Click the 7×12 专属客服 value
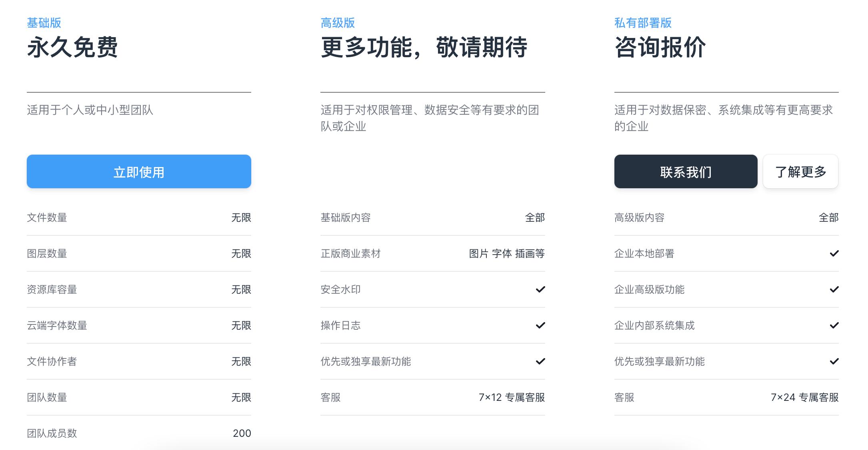 pyautogui.click(x=512, y=397)
